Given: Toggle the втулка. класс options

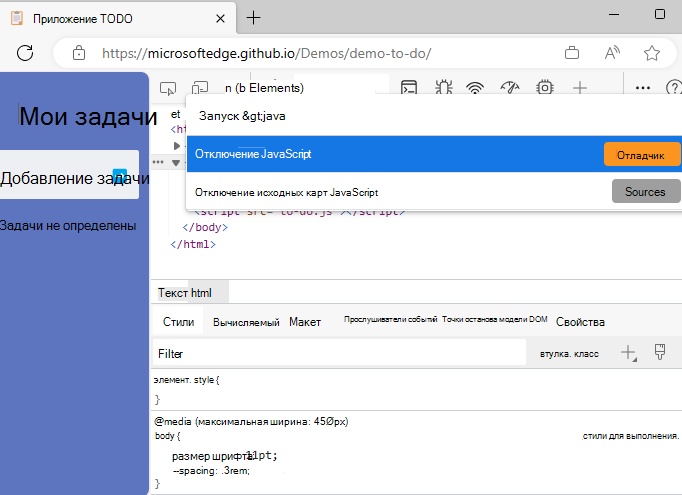Looking at the screenshot, I should pos(569,354).
